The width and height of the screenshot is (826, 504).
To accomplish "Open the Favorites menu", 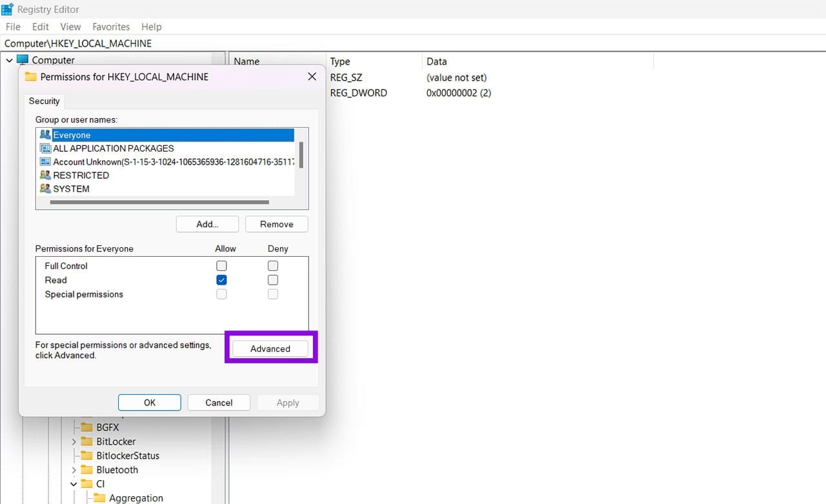I will [x=111, y=26].
